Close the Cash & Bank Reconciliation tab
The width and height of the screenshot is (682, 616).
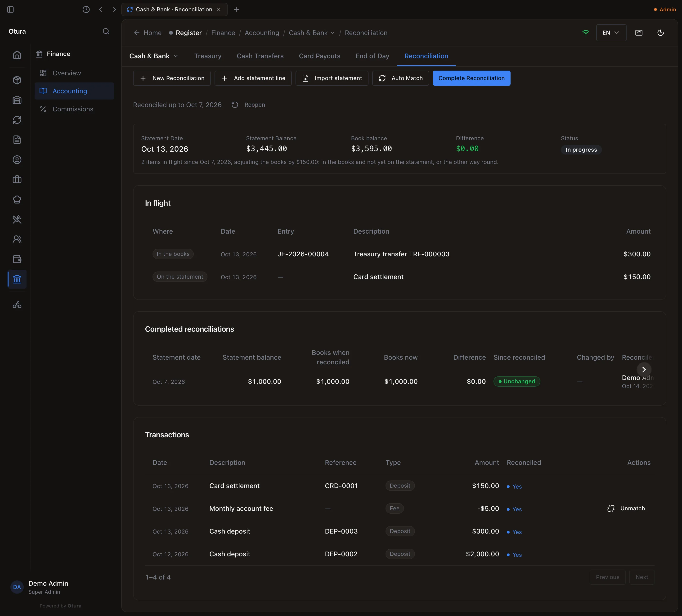pos(219,9)
